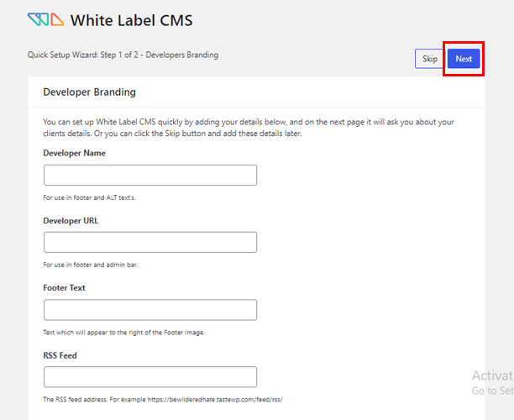
Task: Click the Footer Image description hint
Action: point(123,332)
